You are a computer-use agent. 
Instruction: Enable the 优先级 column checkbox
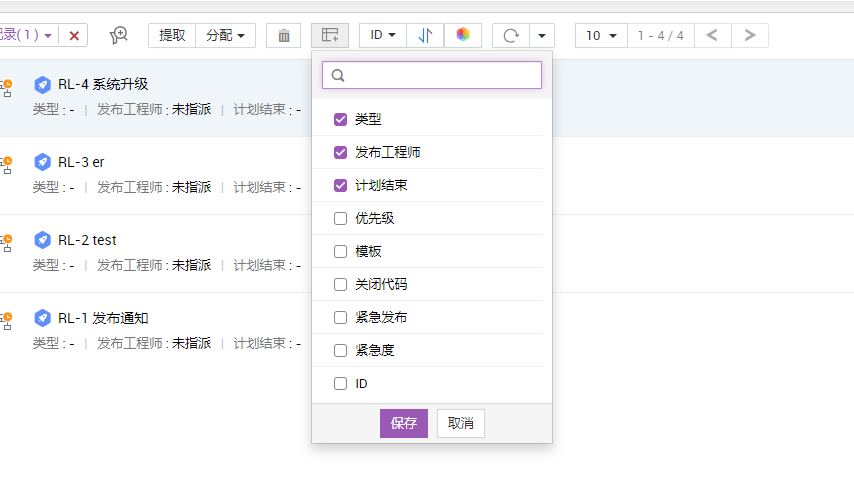(x=340, y=219)
